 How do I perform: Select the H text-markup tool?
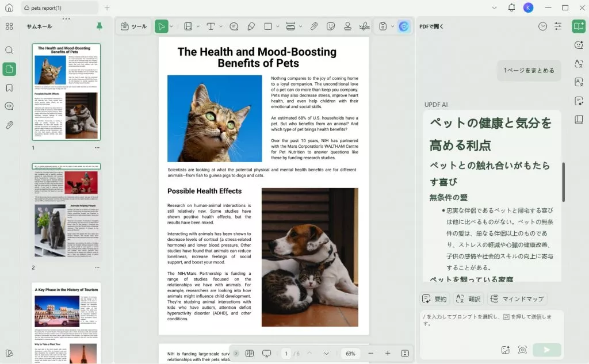(x=188, y=26)
